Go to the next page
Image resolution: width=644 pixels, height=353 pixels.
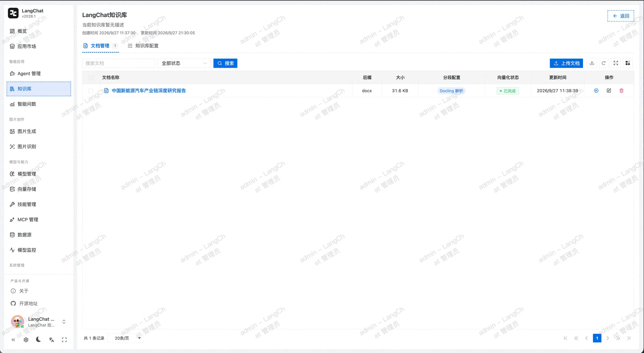coord(607,338)
